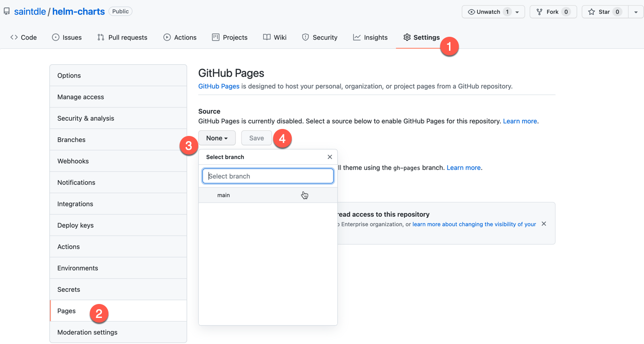Screen dimensions: 644x344
Task: Open Secrets settings
Action: (118, 290)
